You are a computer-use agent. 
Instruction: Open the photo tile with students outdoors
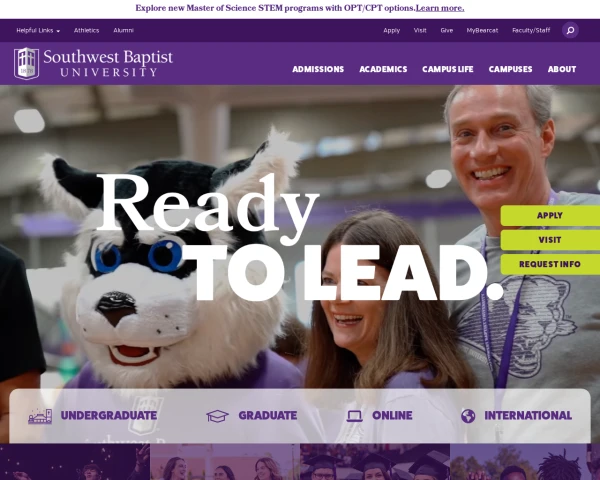525,462
